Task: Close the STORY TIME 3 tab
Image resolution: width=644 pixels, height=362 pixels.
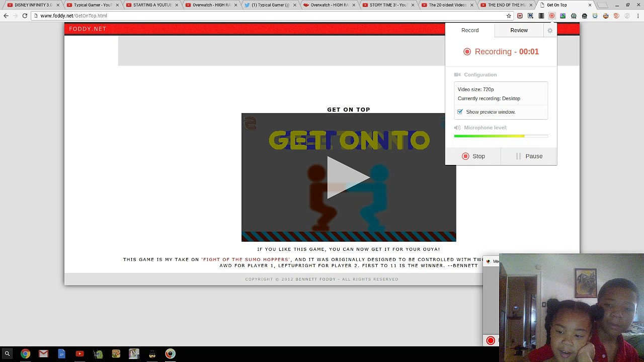Action: pos(413,5)
